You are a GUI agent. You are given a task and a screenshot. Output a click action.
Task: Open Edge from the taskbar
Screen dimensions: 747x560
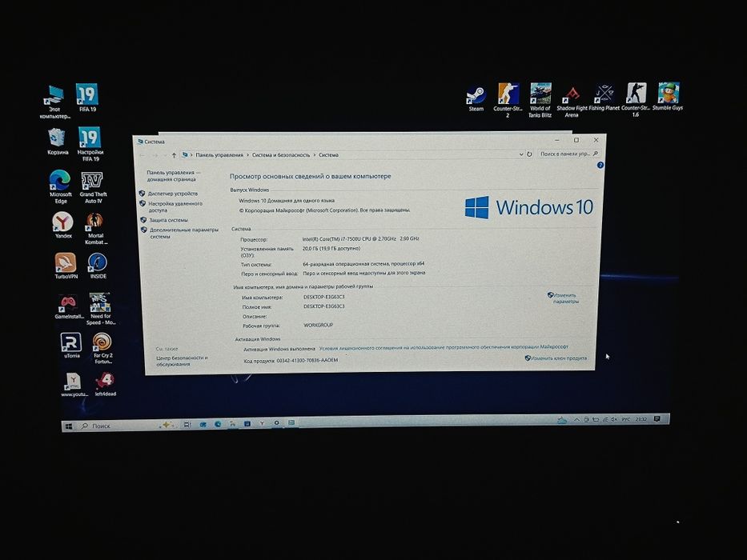[218, 424]
